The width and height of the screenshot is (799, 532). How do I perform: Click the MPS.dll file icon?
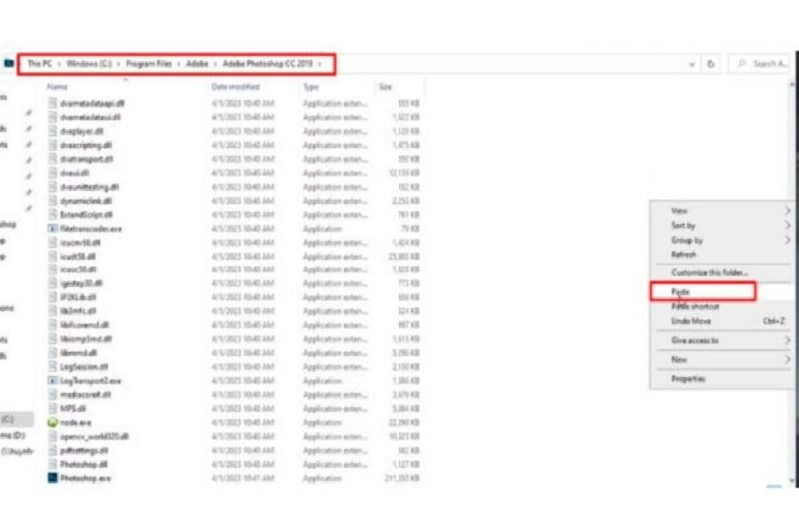pos(53,408)
